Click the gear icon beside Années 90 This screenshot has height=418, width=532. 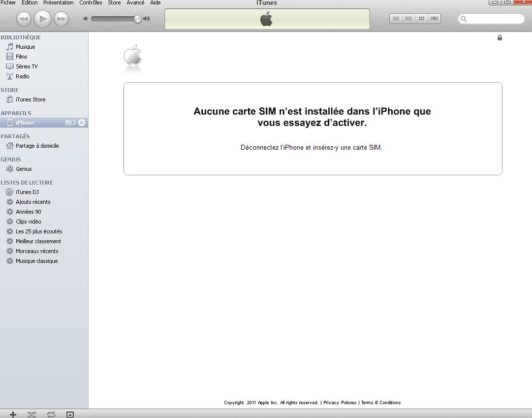point(10,212)
